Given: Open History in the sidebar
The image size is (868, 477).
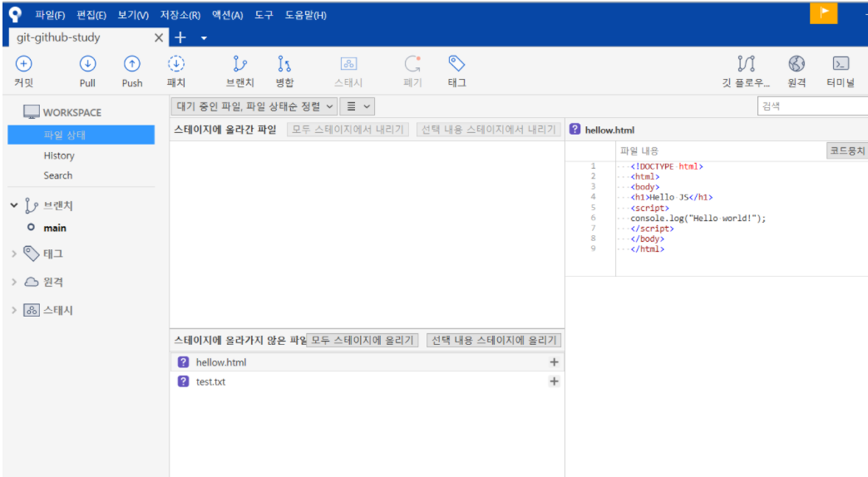Looking at the screenshot, I should 59,155.
